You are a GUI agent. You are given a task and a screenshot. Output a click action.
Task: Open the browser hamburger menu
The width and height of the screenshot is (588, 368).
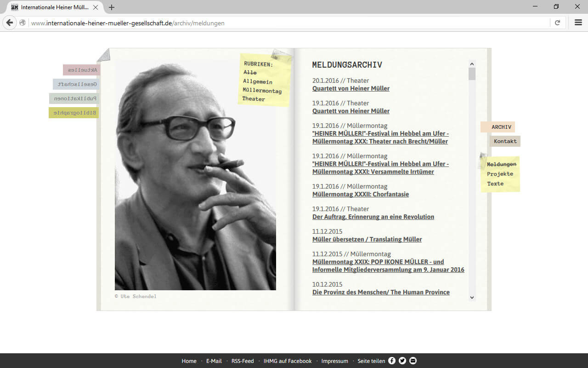pos(578,23)
